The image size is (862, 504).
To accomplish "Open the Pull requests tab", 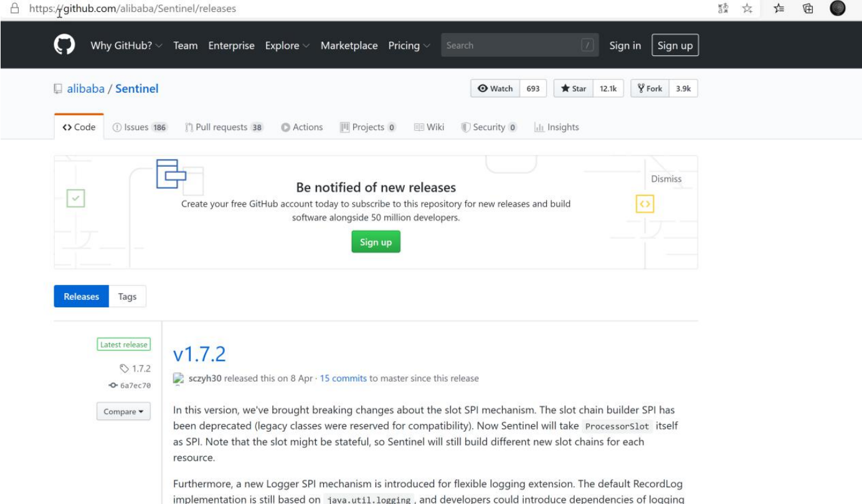I will point(224,127).
